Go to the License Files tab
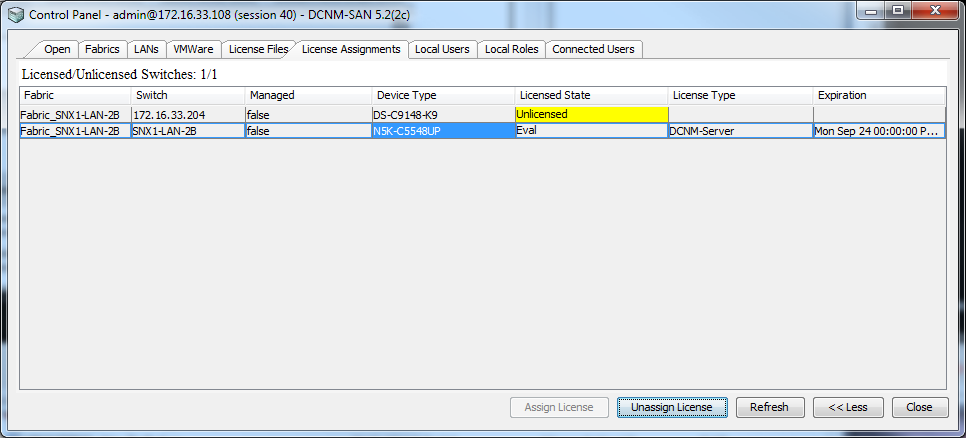Image resolution: width=966 pixels, height=438 pixels. (x=258, y=49)
